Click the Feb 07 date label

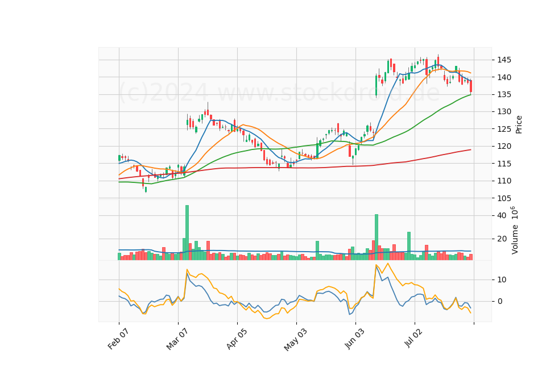(118, 339)
